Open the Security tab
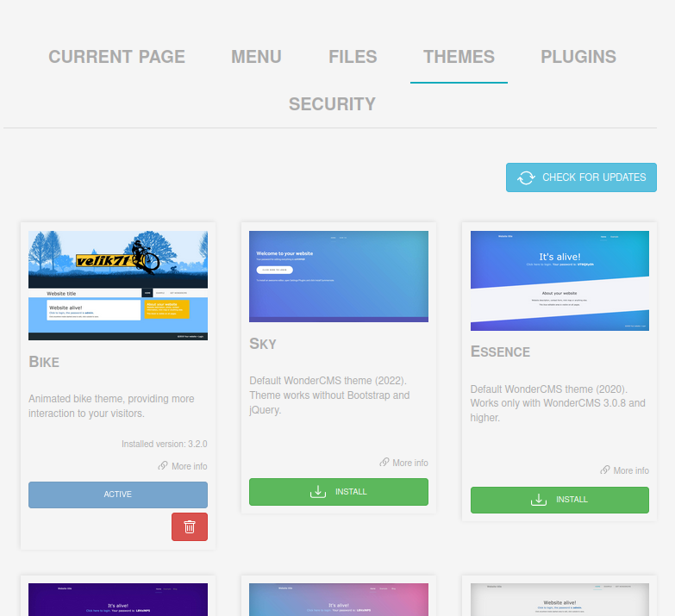 click(332, 104)
